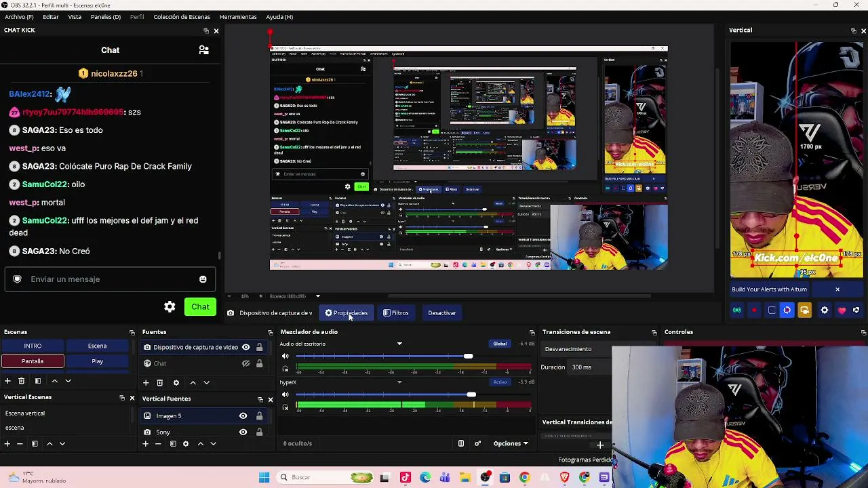Show the hidden Chat source
This screenshot has height=488, width=868.
tap(245, 363)
